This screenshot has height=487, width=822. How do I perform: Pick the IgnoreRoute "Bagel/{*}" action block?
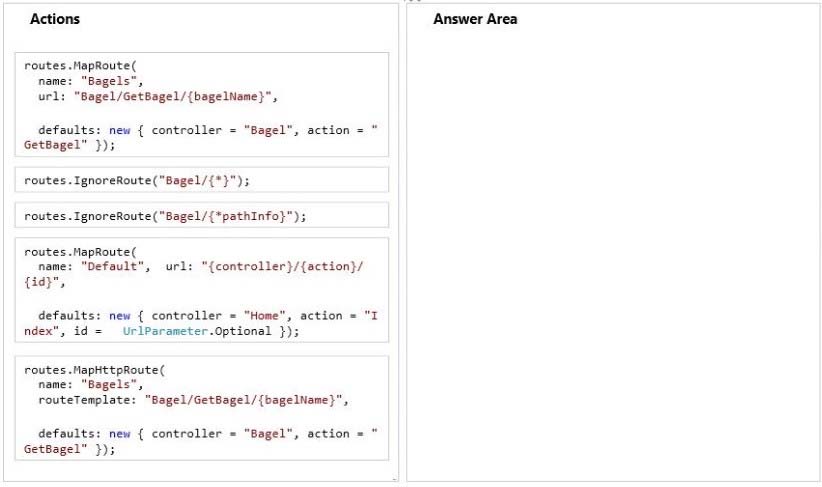pyautogui.click(x=202, y=180)
